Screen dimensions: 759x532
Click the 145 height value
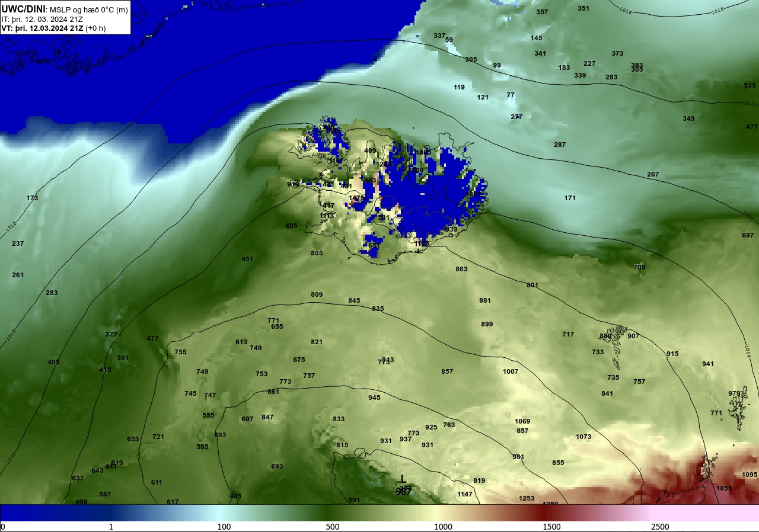536,38
